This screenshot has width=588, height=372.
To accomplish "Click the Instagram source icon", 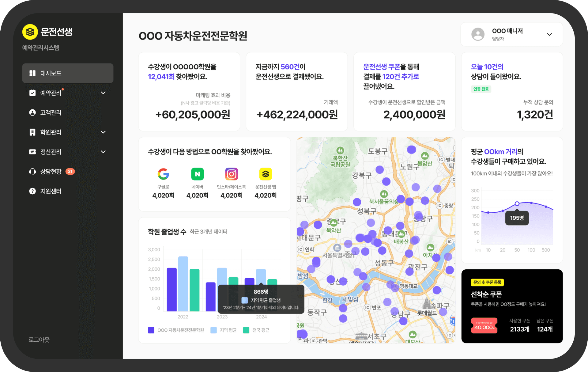I will pos(232,174).
